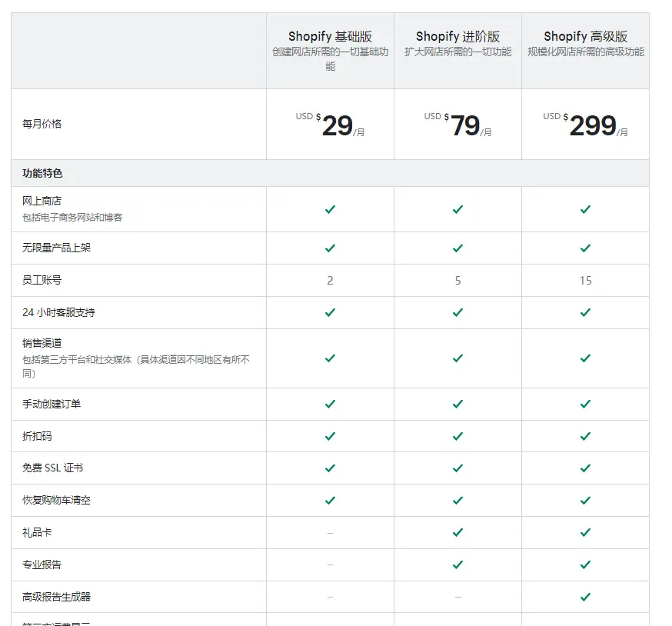Click the USD $29 per month price

[x=331, y=125]
